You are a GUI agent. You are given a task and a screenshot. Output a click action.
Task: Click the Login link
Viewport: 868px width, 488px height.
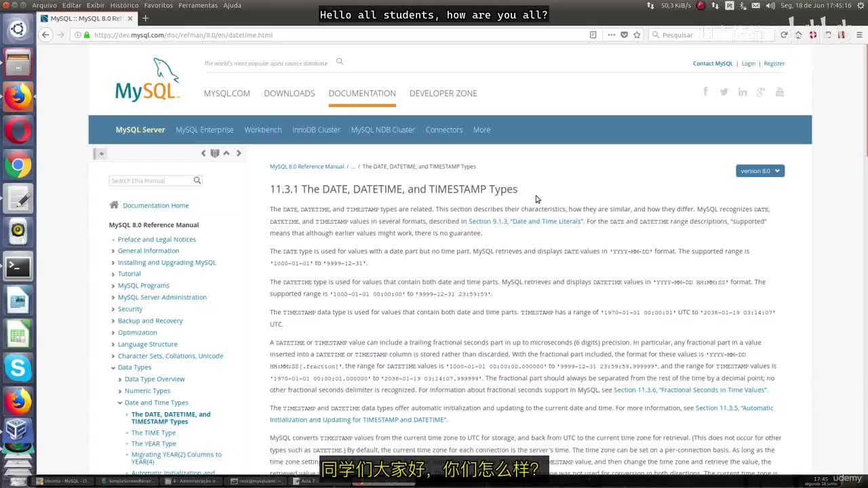(749, 63)
